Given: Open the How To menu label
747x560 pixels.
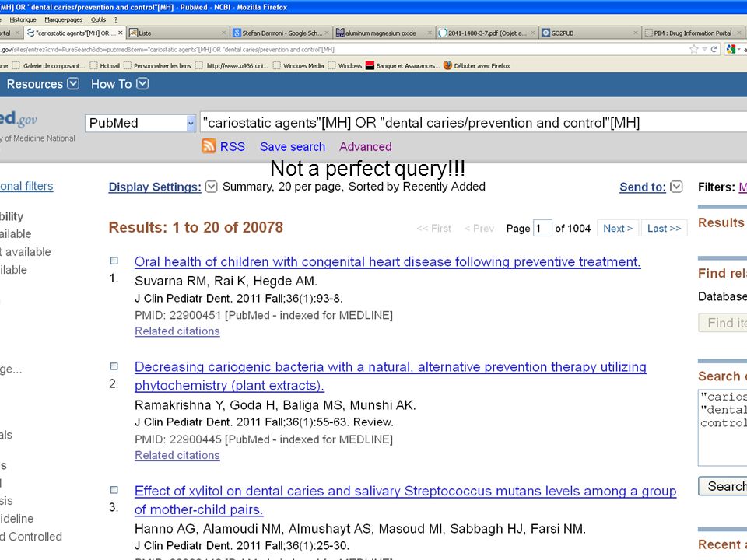Looking at the screenshot, I should click(x=111, y=84).
